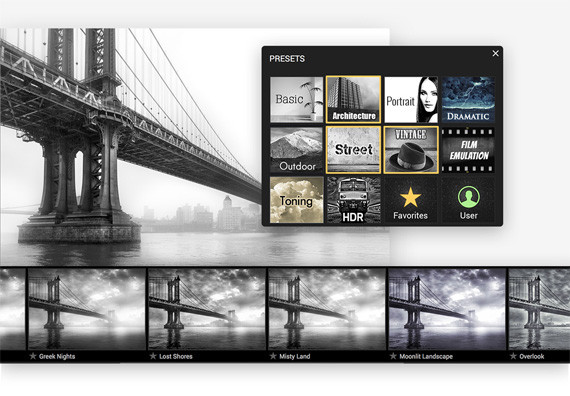Open the Film Emulation presets
Image resolution: width=570 pixels, height=396 pixels.
tap(468, 149)
